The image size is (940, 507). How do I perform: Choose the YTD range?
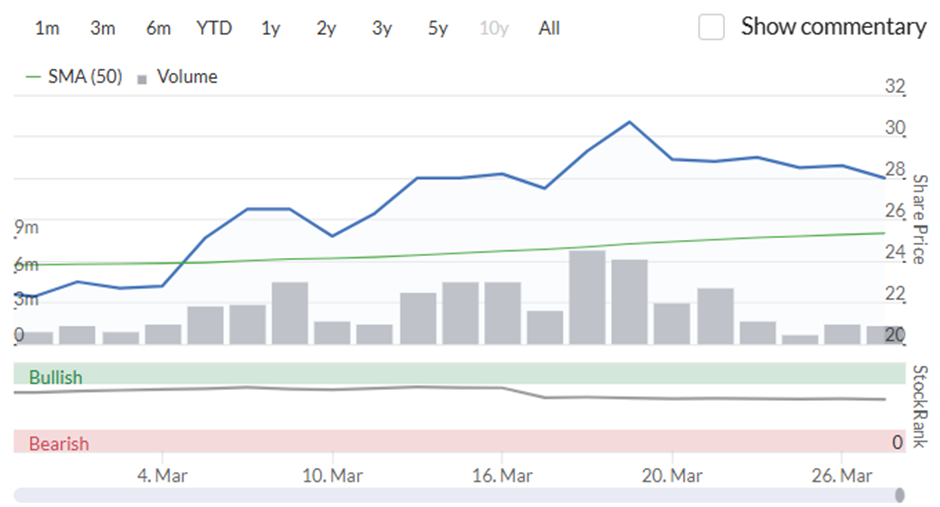coord(214,28)
